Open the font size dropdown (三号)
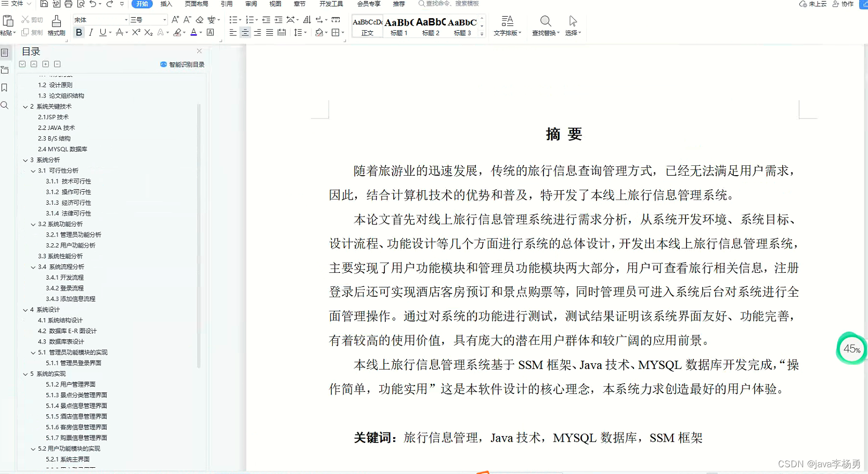The image size is (868, 474). [165, 20]
